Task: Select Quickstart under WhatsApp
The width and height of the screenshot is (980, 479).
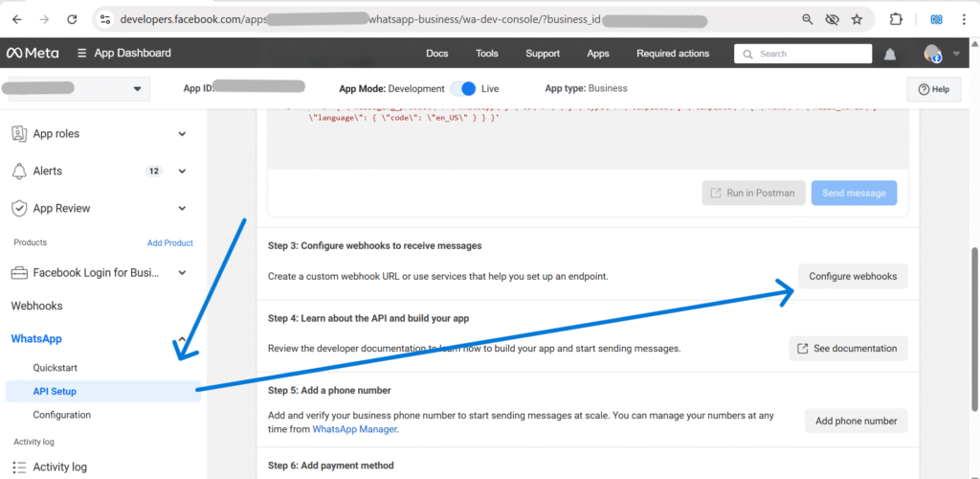Action: [x=55, y=368]
